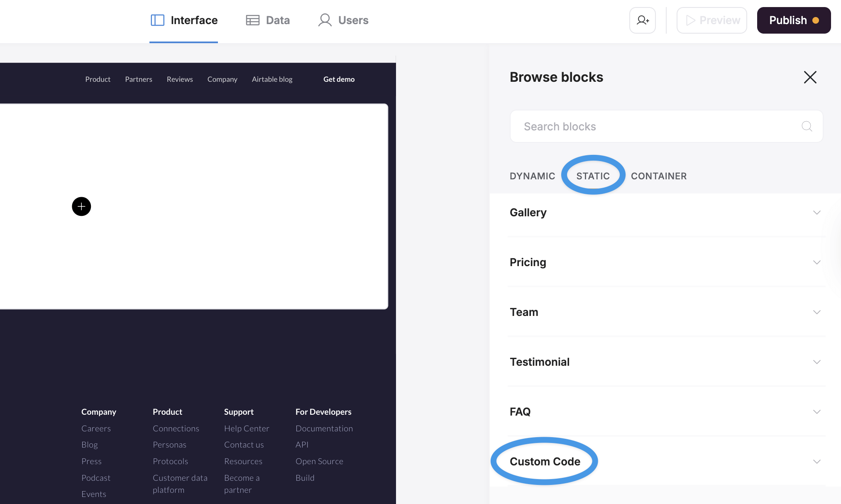Click the search magnifier icon

807,126
